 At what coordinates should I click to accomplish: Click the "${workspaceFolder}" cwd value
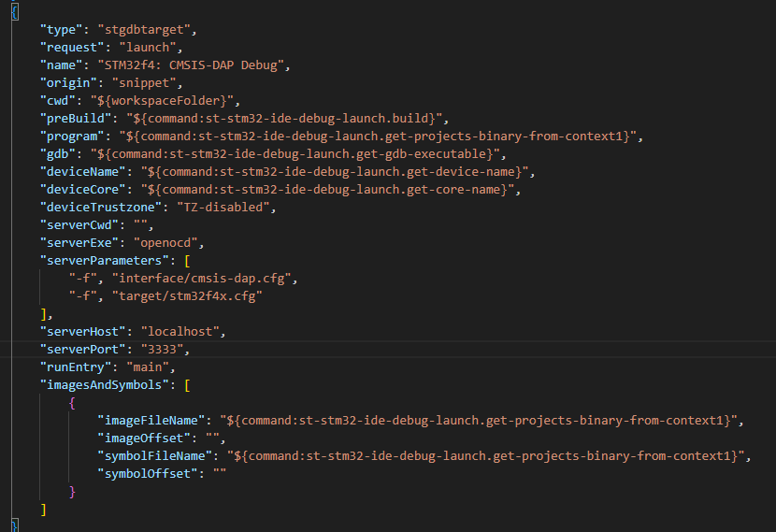(167, 100)
